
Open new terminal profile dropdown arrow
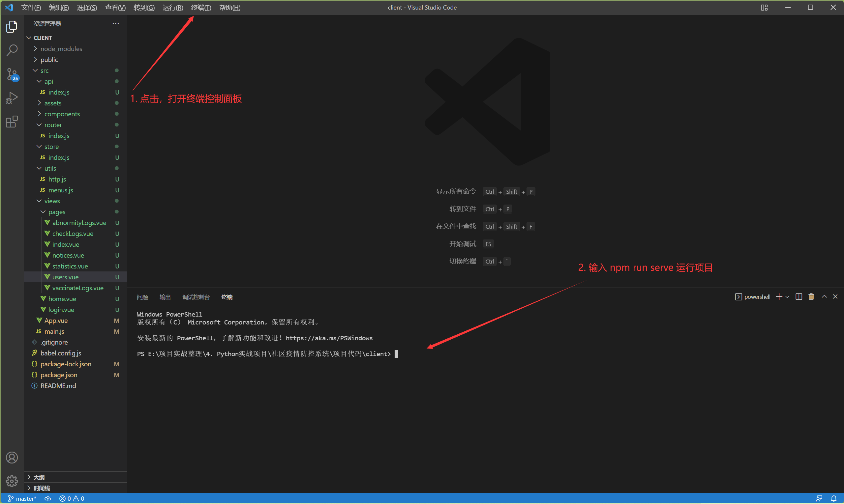tap(787, 297)
